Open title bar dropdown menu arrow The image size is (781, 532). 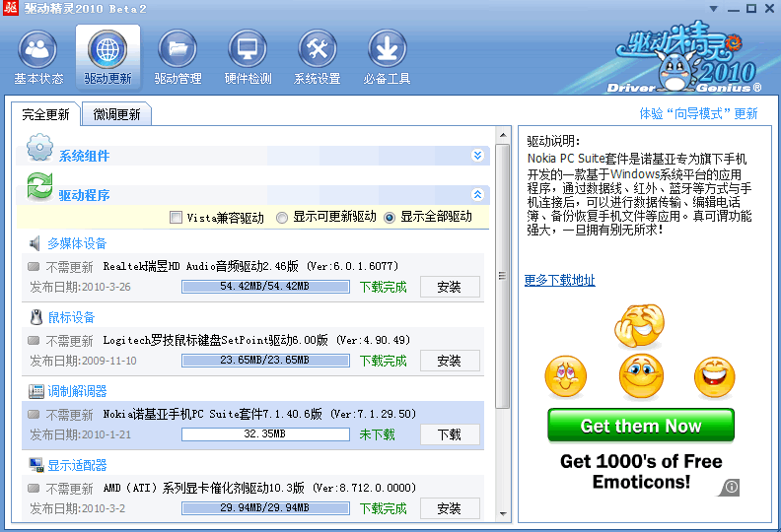[x=714, y=9]
